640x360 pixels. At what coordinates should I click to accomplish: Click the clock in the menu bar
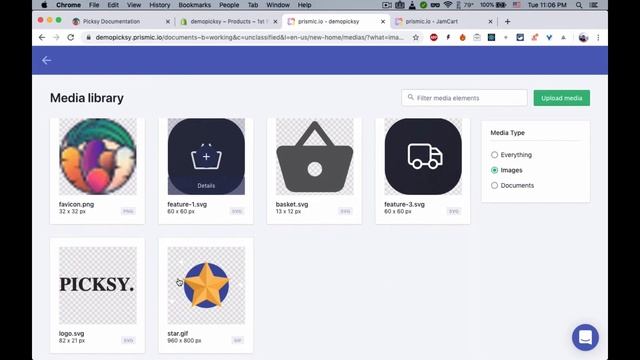click(x=547, y=5)
